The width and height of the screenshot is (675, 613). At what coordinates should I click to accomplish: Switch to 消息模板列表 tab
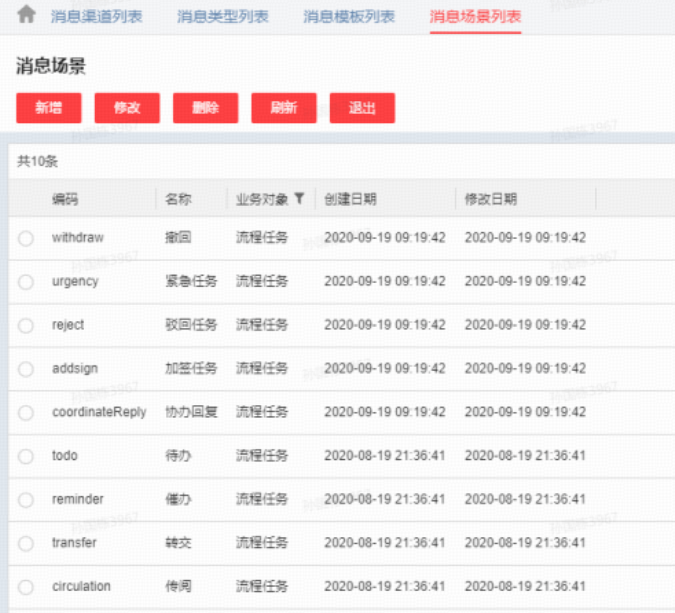click(349, 17)
